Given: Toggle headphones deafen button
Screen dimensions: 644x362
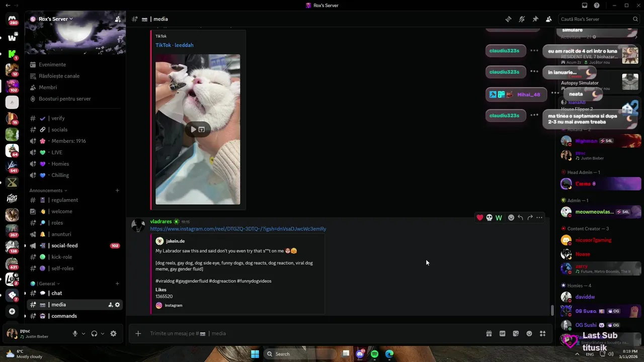Looking at the screenshot, I should 94,333.
